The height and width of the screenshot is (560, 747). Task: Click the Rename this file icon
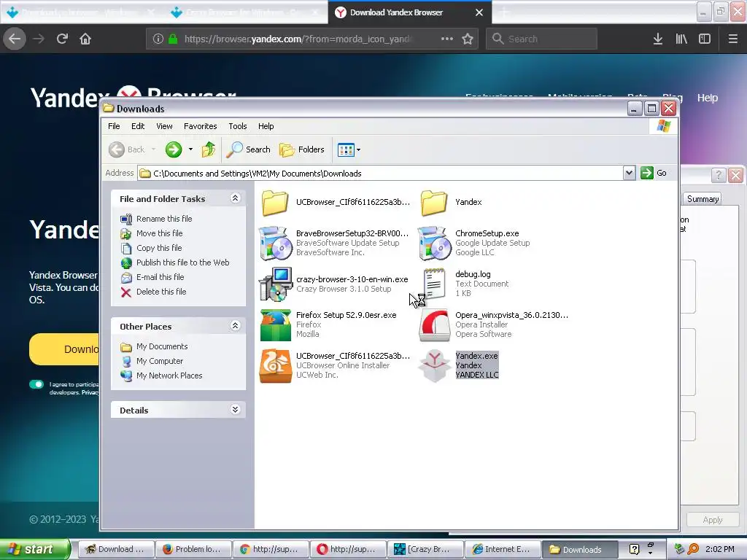click(x=125, y=219)
